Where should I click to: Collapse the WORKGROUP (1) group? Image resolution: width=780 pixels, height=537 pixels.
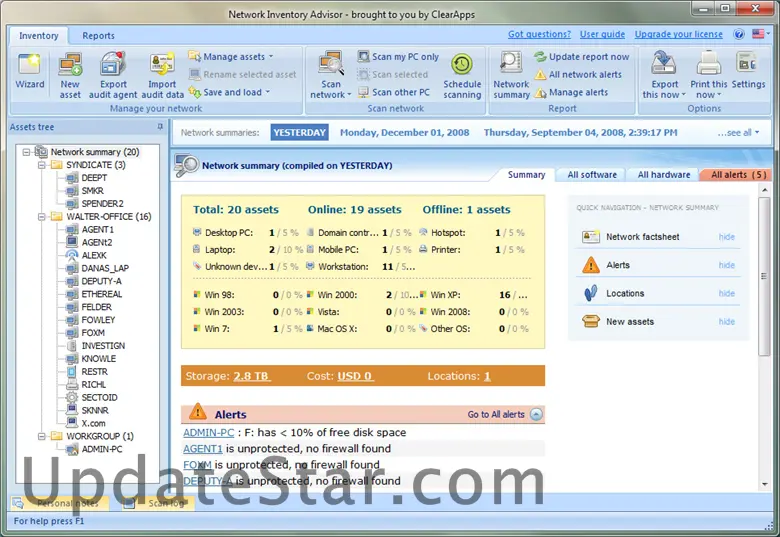42,437
